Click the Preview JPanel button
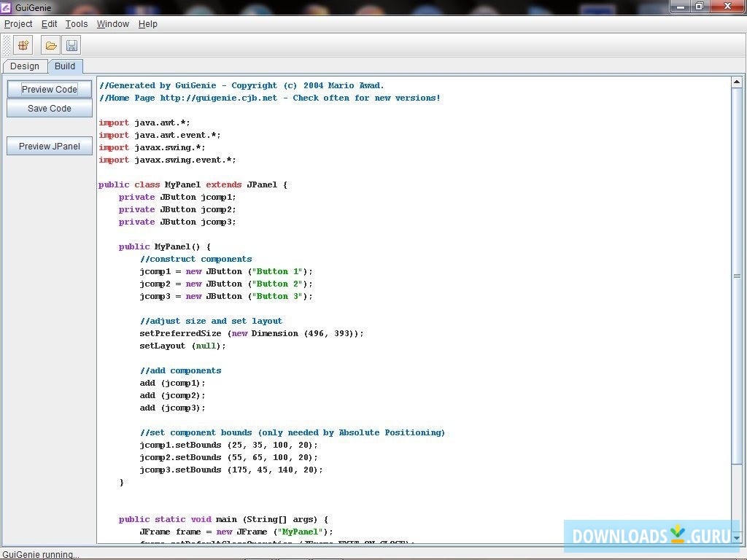The image size is (747, 560). [50, 147]
